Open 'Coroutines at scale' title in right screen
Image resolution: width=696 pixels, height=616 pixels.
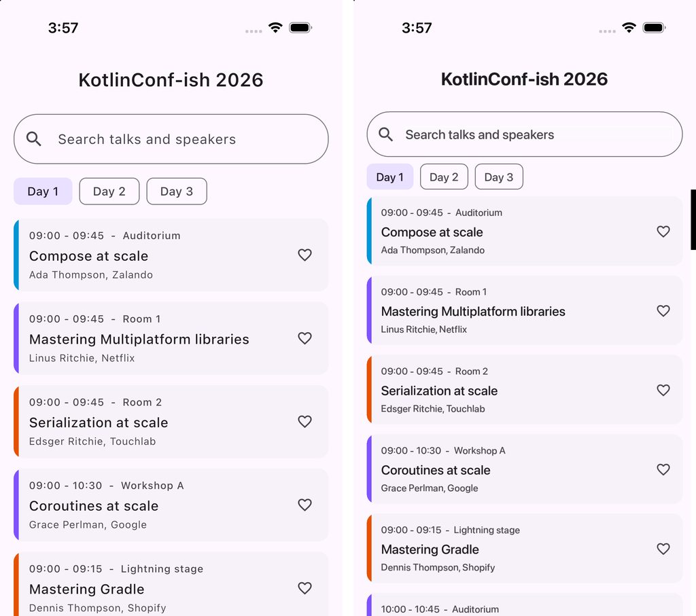[x=436, y=471]
